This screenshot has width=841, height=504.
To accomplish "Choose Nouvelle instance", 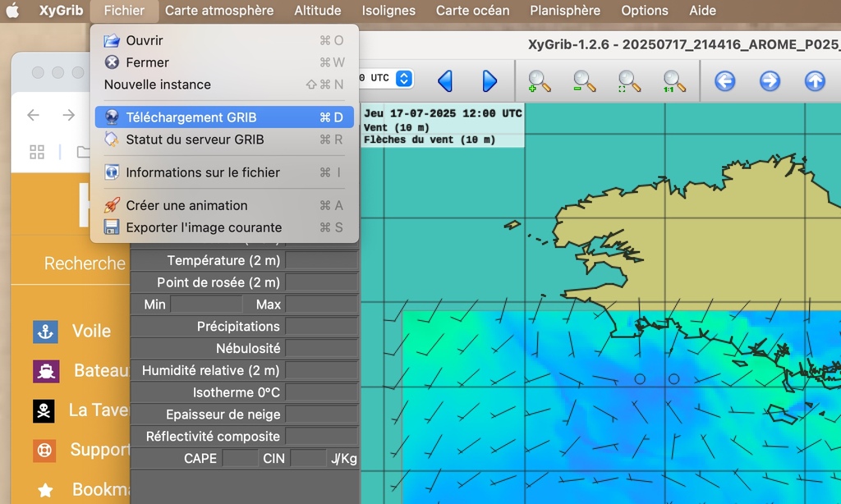I will tap(224, 85).
